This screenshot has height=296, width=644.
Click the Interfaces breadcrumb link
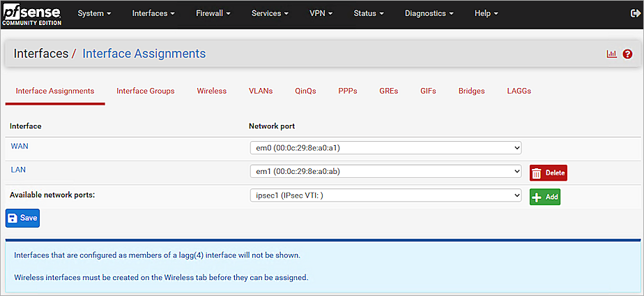tap(41, 54)
